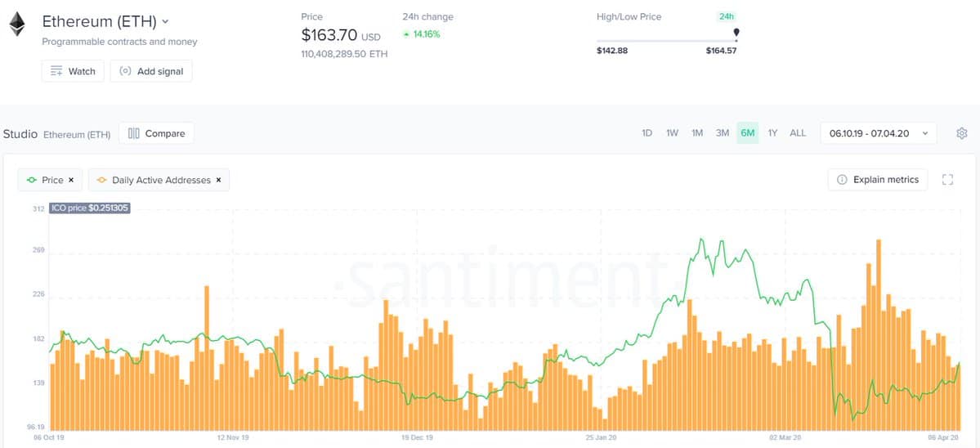Click the High/Low price slider marker

click(x=736, y=34)
